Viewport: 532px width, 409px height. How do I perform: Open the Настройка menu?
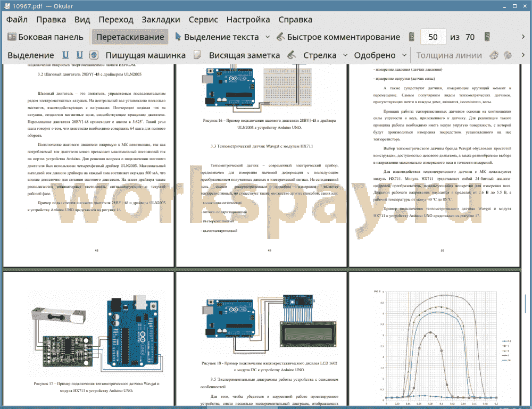click(x=248, y=20)
